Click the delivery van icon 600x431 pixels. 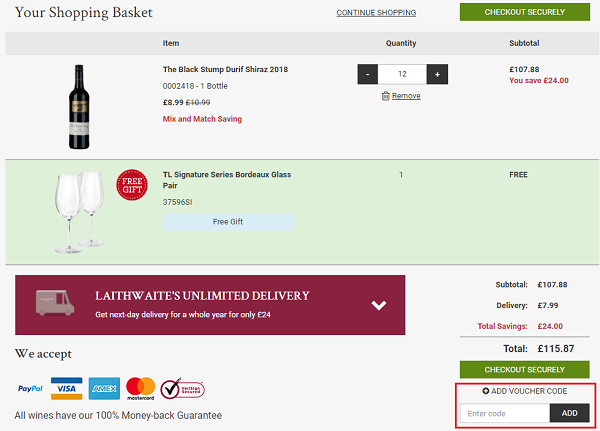pyautogui.click(x=55, y=302)
